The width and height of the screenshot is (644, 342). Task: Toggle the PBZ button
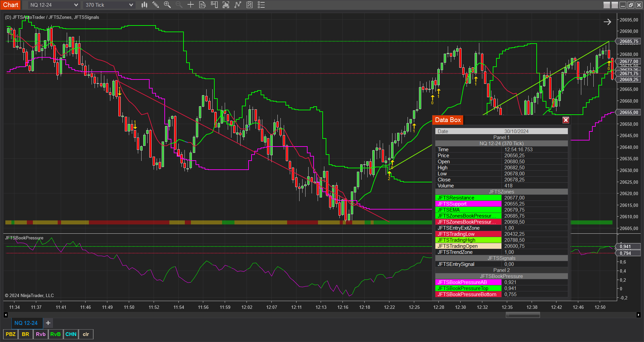[10, 334]
